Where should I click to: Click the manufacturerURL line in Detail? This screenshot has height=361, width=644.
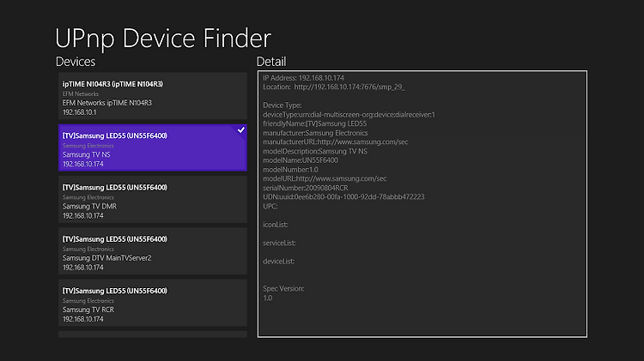336,142
